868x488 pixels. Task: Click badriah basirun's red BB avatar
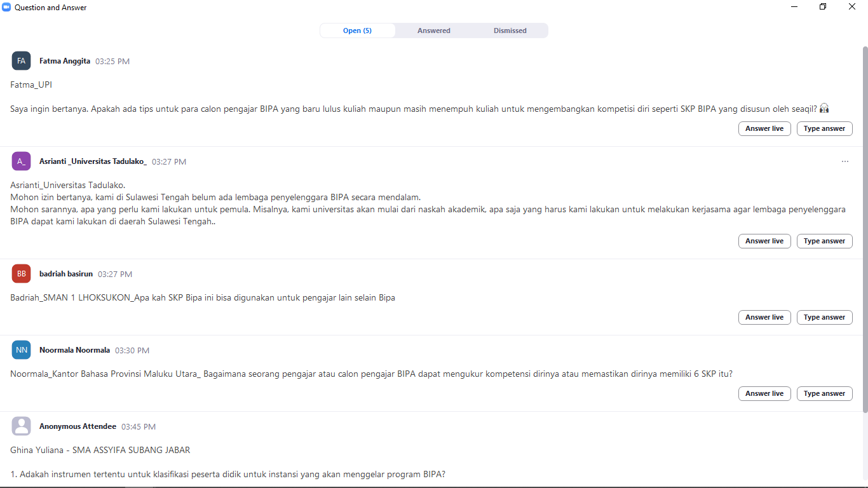click(x=21, y=274)
